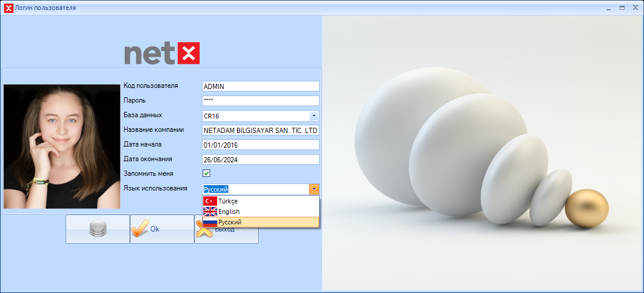Viewport: 644px width, 293px height.
Task: Click the British flag icon
Action: [x=210, y=212]
